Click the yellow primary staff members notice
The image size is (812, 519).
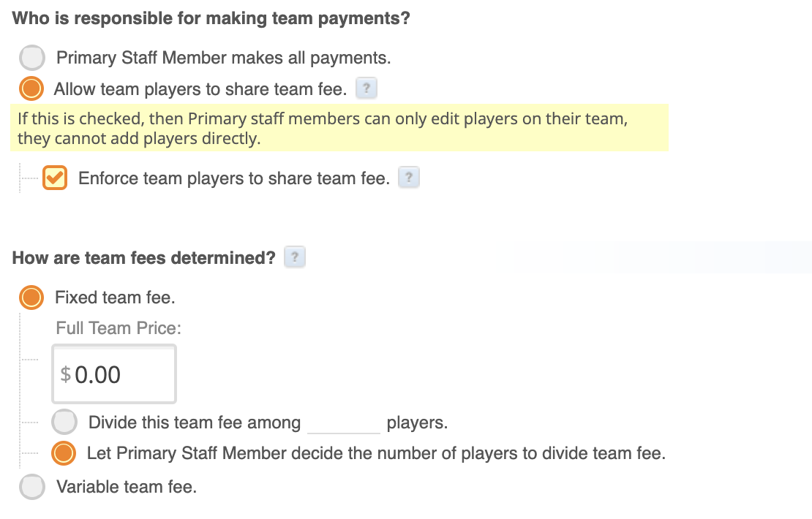coord(339,128)
